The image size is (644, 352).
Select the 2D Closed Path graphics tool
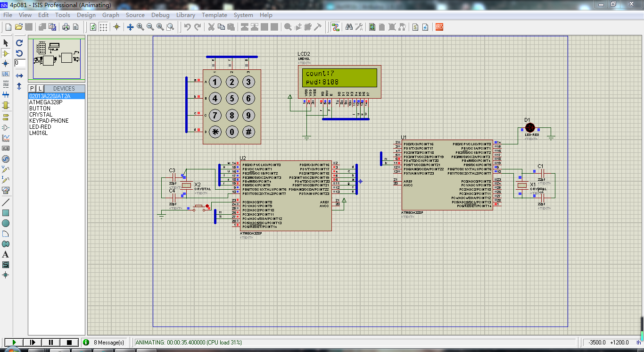[6, 244]
